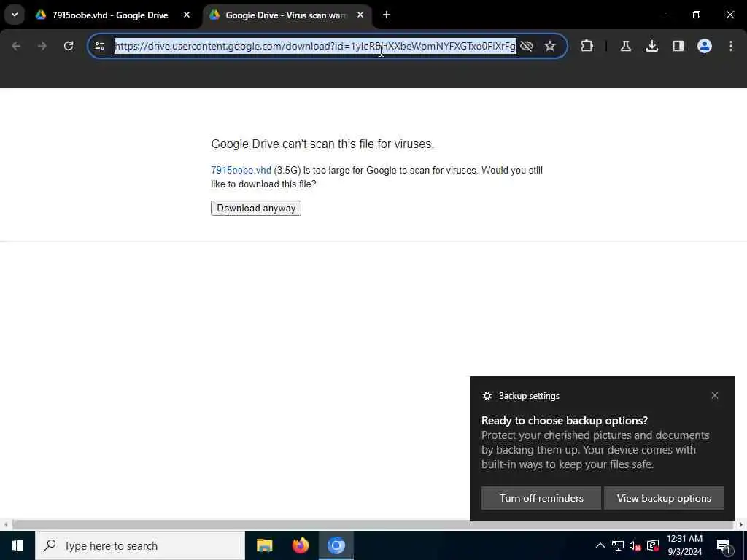This screenshot has width=747, height=560.
Task: Launch Firefox from the taskbar
Action: pos(300,545)
